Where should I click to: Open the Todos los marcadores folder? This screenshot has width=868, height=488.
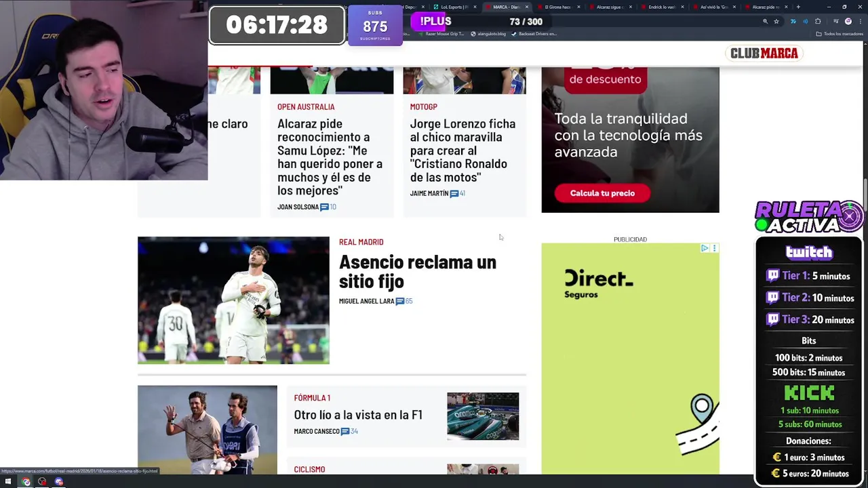[x=840, y=34]
